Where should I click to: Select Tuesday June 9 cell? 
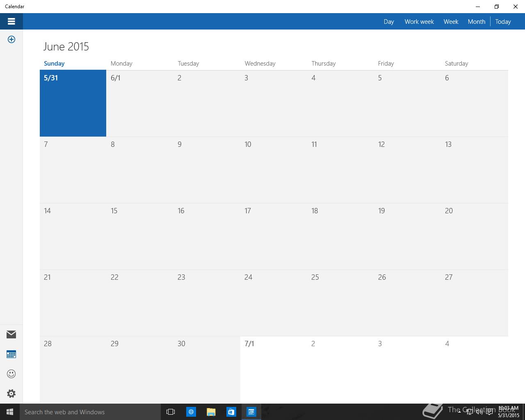pos(207,170)
